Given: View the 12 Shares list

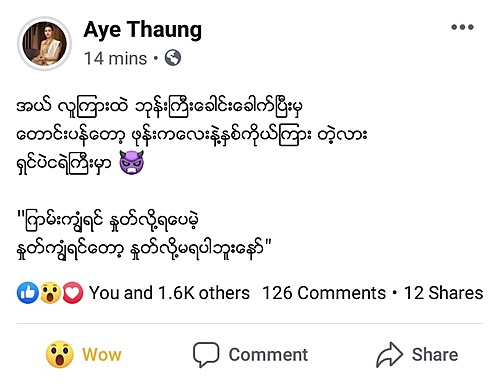Looking at the screenshot, I should (443, 293).
